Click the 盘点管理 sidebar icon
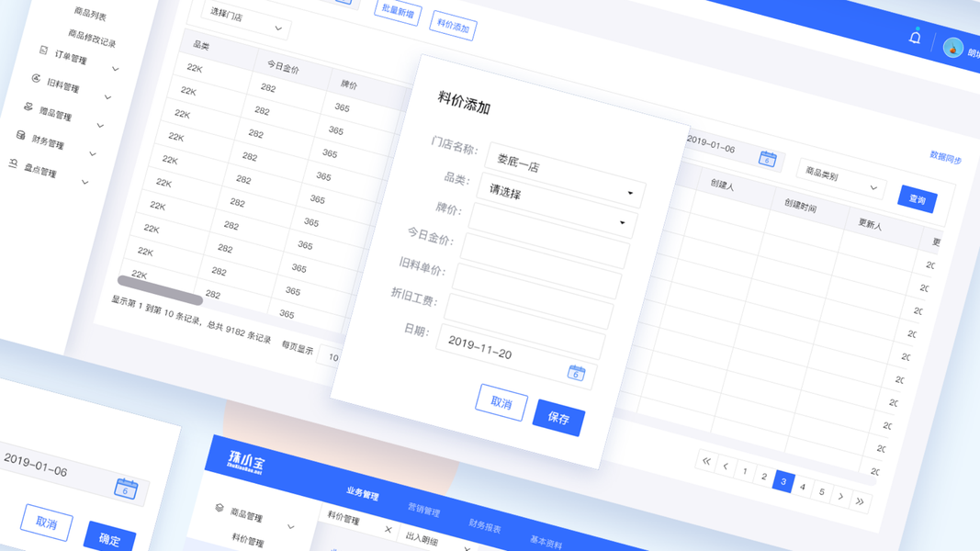Viewport: 980px width, 551px height. (x=13, y=163)
